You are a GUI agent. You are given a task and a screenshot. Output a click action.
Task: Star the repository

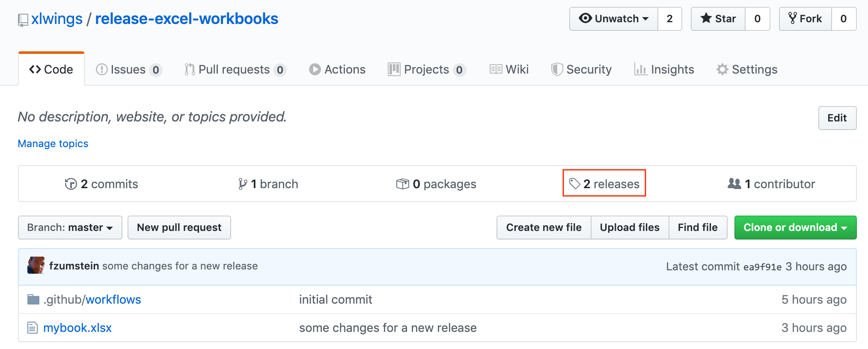click(x=718, y=19)
